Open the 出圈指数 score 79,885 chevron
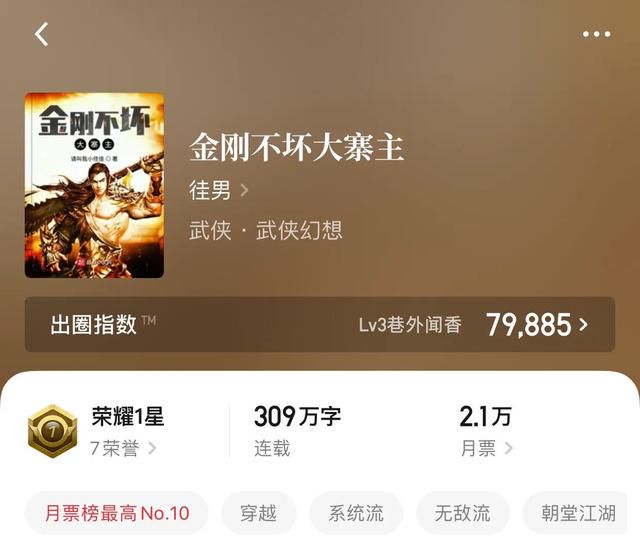The image size is (640, 551). pyautogui.click(x=584, y=324)
